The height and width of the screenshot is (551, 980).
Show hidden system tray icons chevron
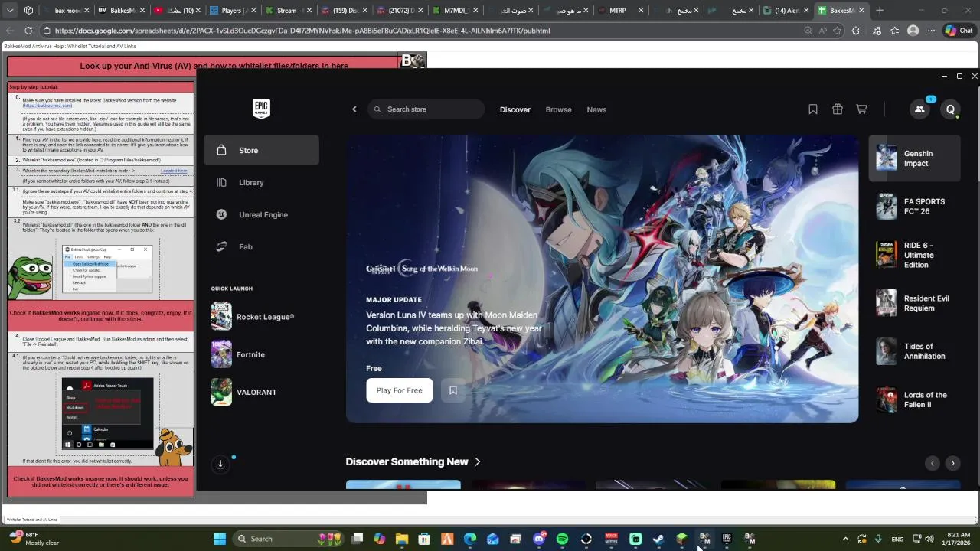[845, 539]
